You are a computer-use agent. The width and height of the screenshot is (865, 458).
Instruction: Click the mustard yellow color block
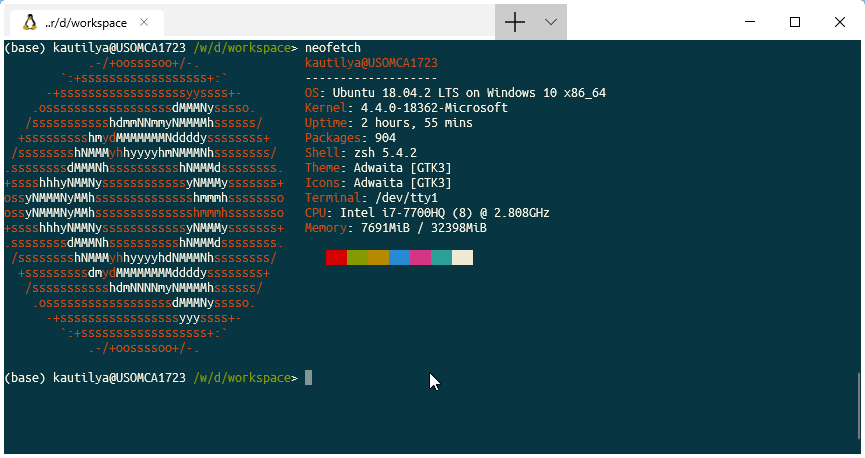pos(378,258)
